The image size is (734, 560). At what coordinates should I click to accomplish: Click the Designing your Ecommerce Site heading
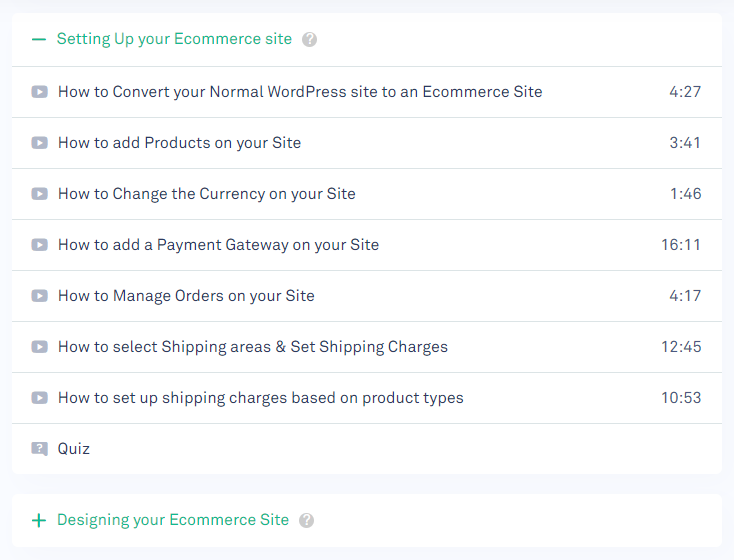173,520
